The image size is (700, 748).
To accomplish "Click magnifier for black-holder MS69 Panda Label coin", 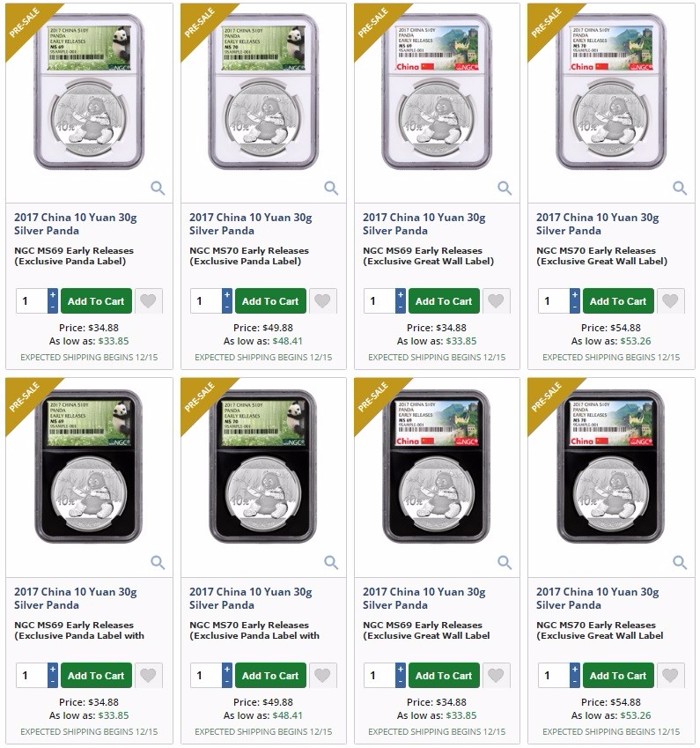I will point(158,562).
